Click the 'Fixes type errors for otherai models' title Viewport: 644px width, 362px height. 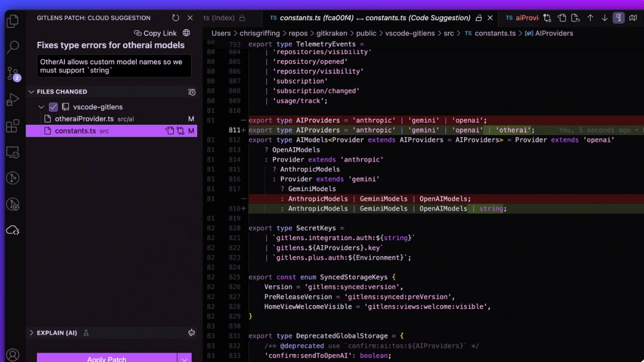pyautogui.click(x=111, y=45)
